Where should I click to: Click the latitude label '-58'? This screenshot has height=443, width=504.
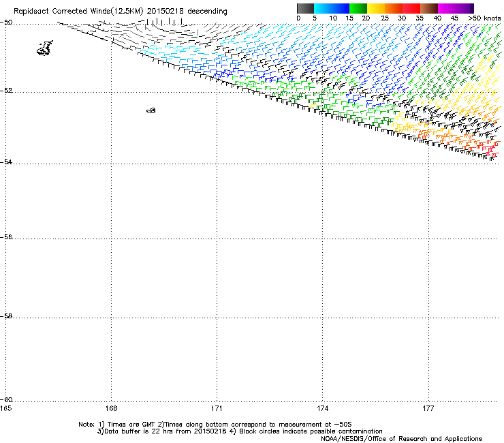(x=6, y=316)
